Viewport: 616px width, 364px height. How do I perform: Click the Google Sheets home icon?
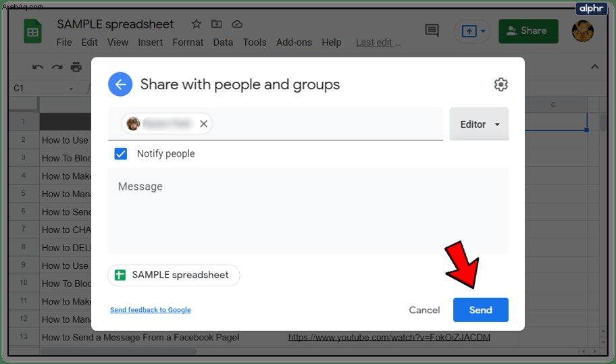(32, 31)
